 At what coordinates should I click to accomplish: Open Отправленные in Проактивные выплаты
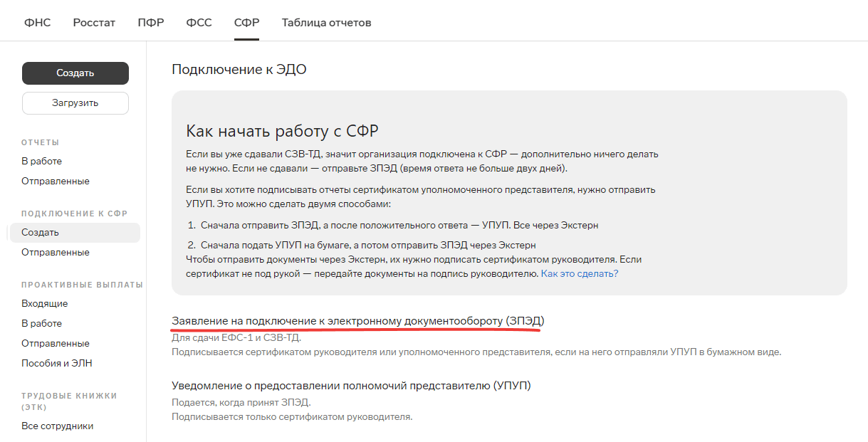[56, 344]
